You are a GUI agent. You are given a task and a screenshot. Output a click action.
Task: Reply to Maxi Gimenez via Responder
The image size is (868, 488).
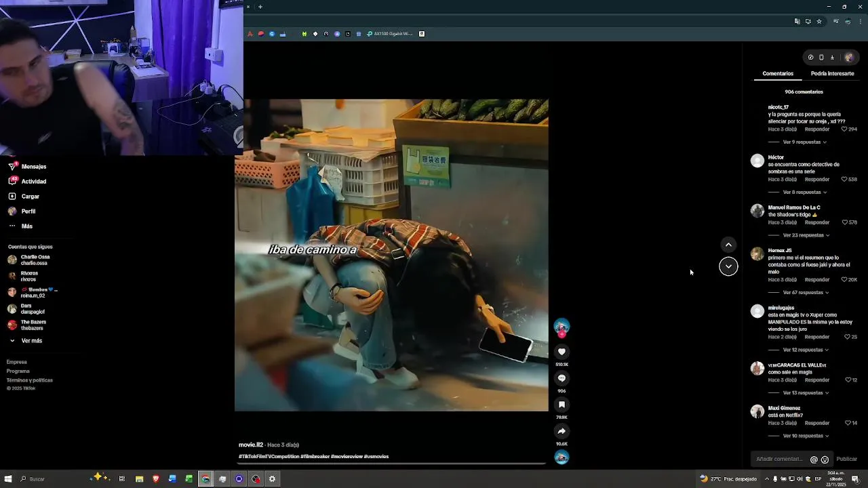coord(816,423)
